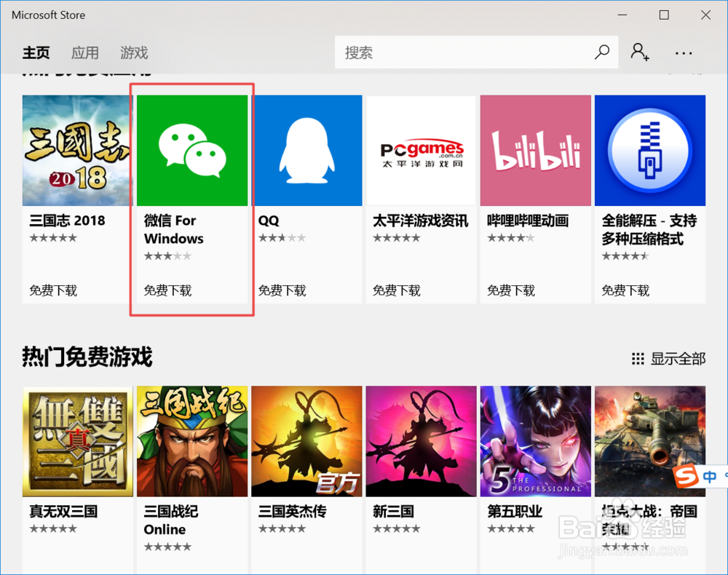Open the PCgames app icon
Viewport: 728px width, 575px height.
click(x=421, y=151)
